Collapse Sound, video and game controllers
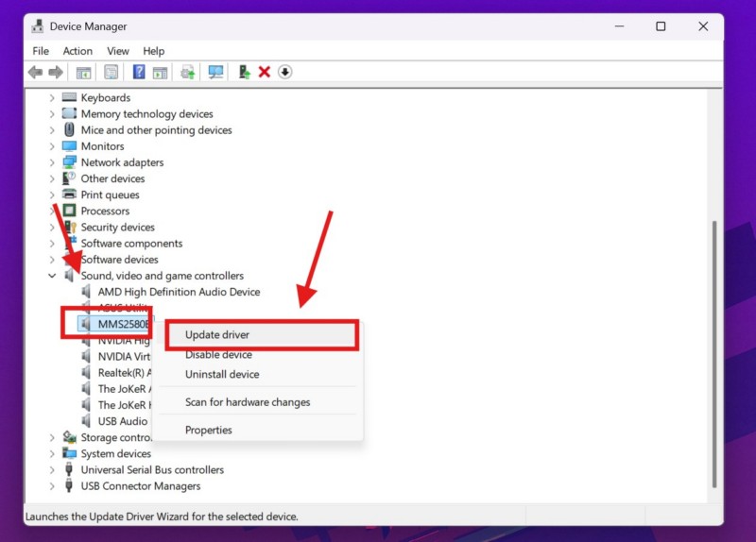The image size is (756, 542). 52,276
